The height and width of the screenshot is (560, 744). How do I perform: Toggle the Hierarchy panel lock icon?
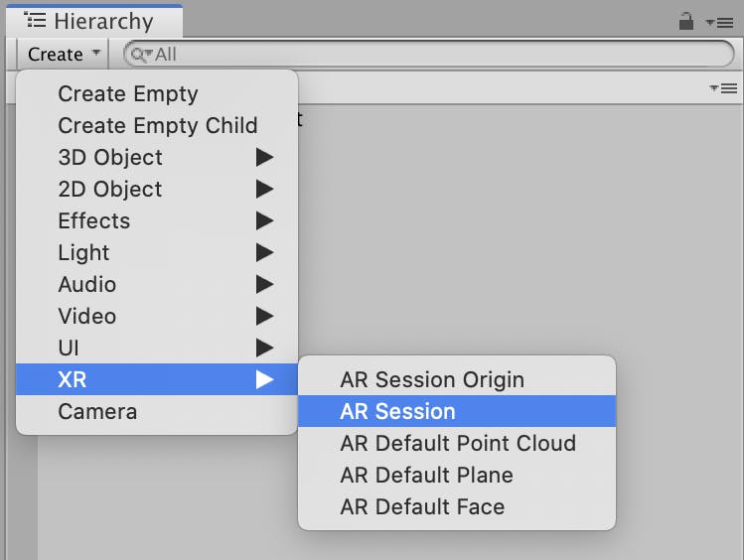(686, 21)
